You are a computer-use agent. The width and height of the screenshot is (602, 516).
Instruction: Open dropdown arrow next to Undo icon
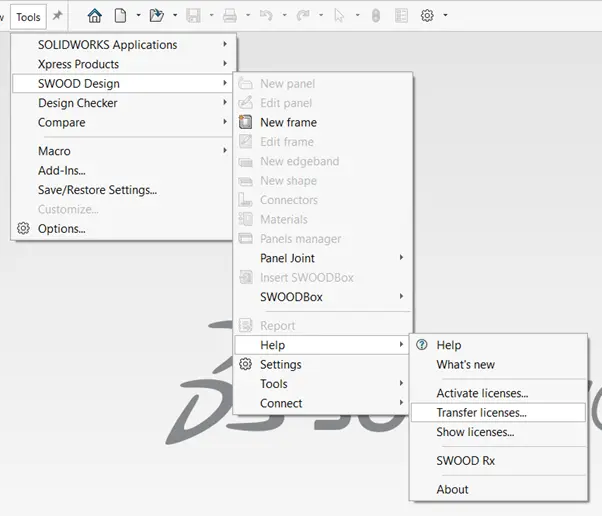click(x=284, y=15)
